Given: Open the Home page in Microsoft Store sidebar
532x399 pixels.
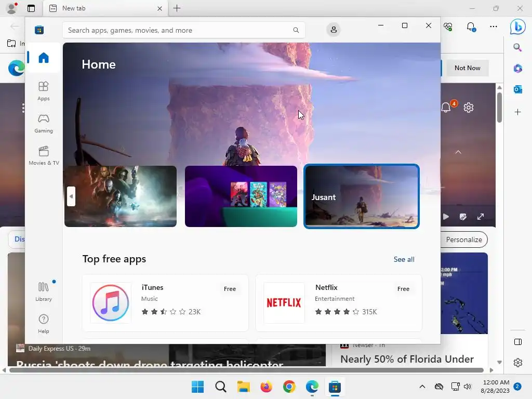Looking at the screenshot, I should (44, 58).
